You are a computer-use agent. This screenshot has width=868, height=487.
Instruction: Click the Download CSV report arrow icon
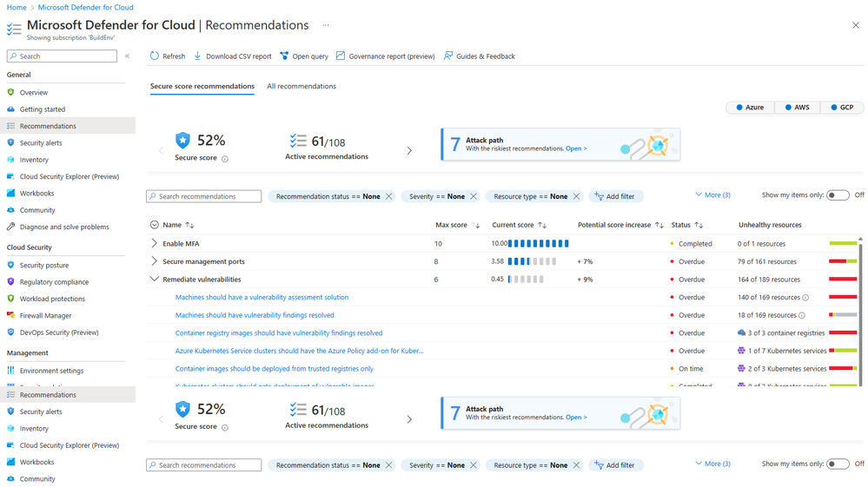(197, 56)
